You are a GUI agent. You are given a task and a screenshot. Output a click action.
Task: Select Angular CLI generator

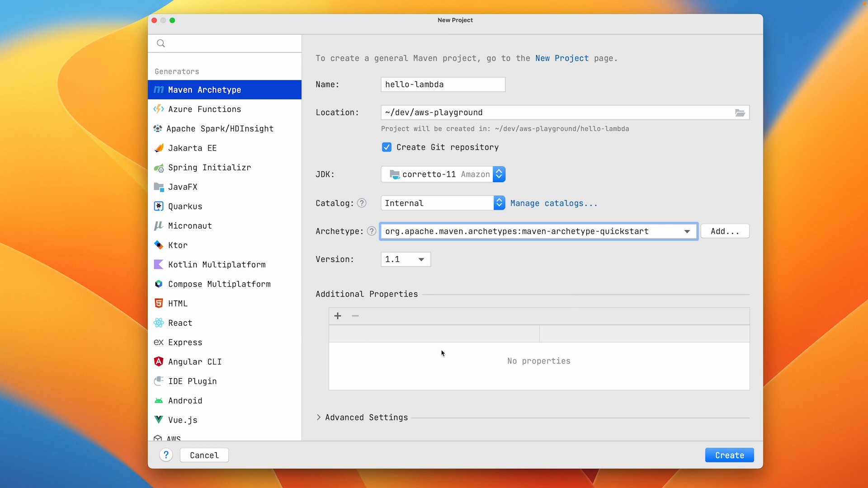195,361
